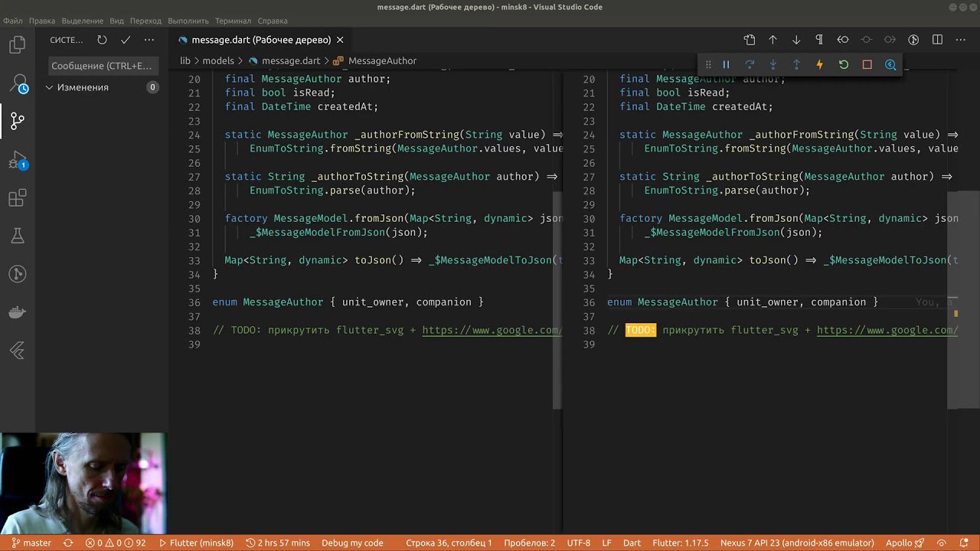The height and width of the screenshot is (551, 980).
Task: Open Apollo status bar item
Action: 906,543
